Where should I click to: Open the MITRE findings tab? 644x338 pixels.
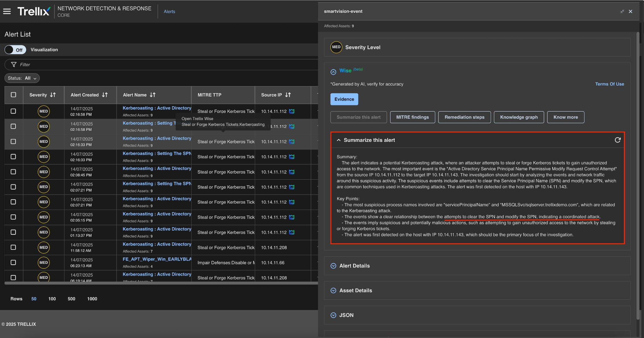(x=412, y=117)
